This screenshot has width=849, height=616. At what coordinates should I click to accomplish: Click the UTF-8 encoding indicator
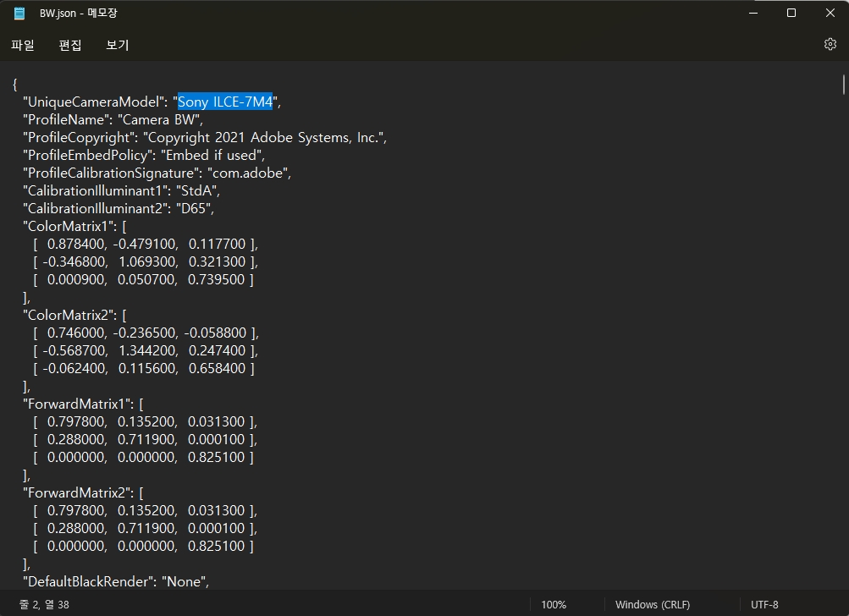[764, 605]
